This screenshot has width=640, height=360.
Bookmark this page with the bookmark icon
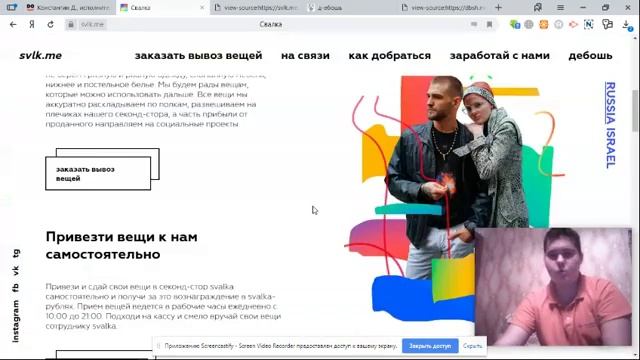click(x=489, y=24)
